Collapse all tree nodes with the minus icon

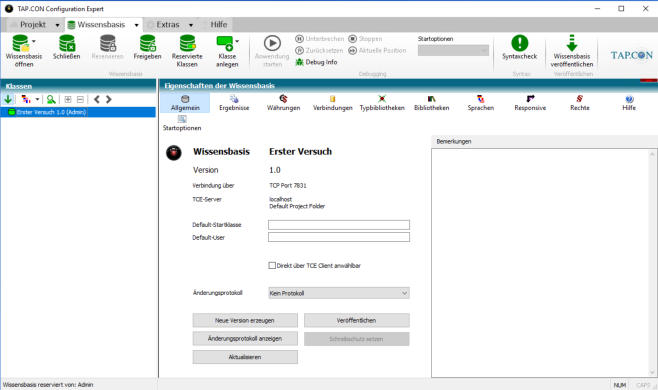80,99
